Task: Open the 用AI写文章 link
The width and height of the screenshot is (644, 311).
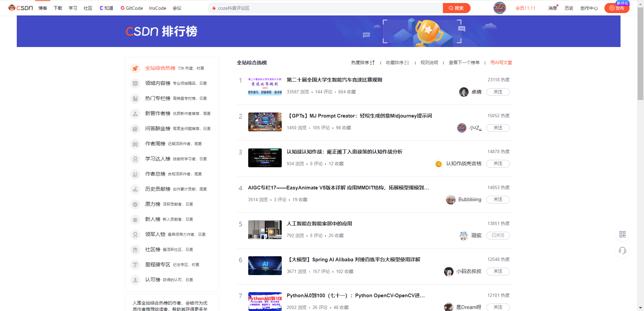Action: point(501,62)
